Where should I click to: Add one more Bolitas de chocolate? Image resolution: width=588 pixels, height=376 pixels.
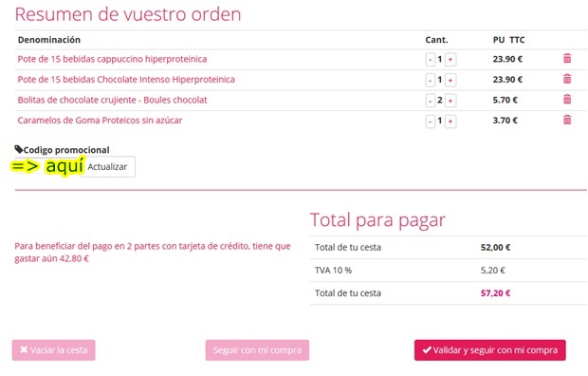(450, 101)
